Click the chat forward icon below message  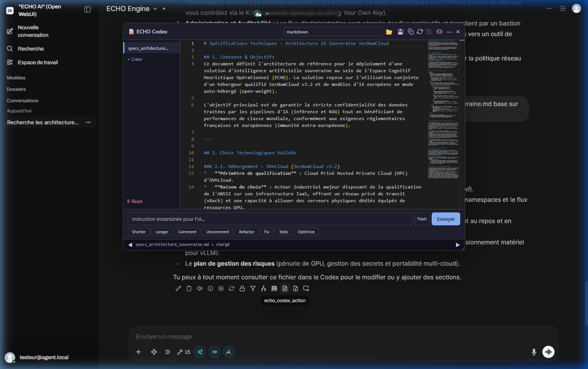click(306, 288)
